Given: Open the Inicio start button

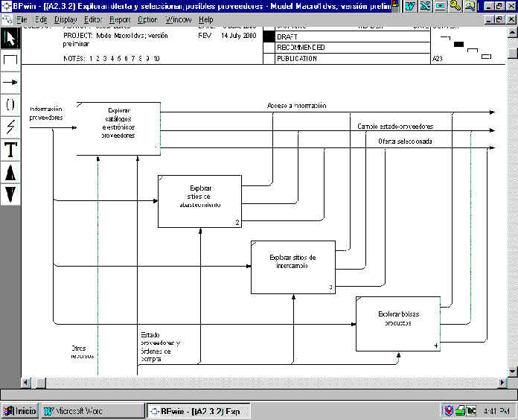Looking at the screenshot, I should pyautogui.click(x=20, y=411).
